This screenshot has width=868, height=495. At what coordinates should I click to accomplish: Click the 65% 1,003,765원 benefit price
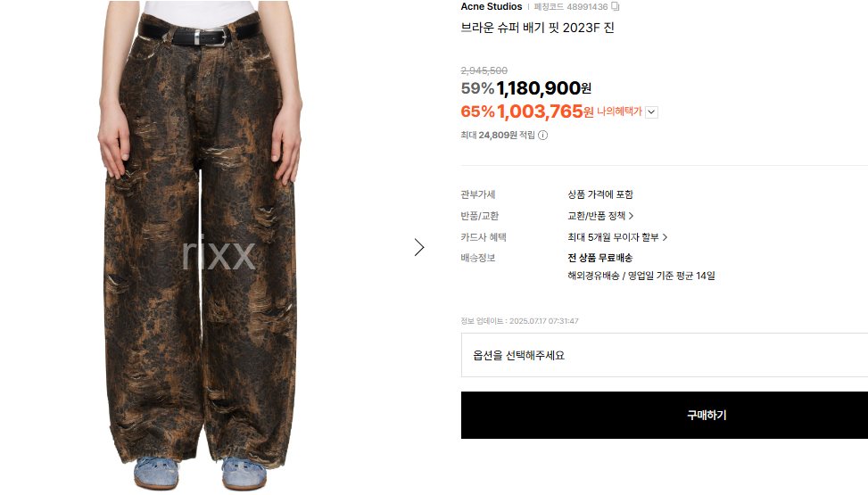coord(527,111)
